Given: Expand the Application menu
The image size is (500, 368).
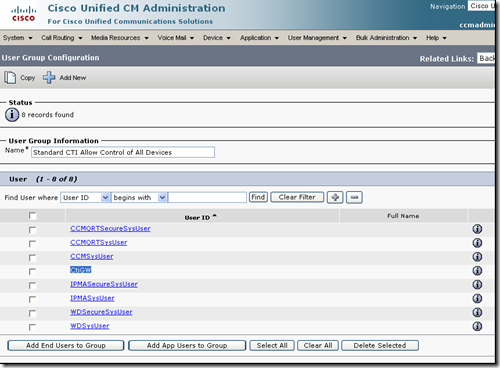Looking at the screenshot, I should 259,38.
